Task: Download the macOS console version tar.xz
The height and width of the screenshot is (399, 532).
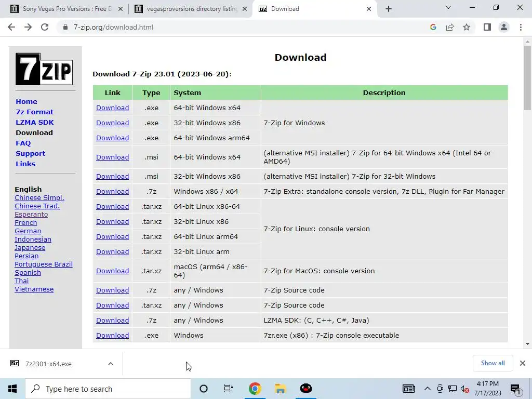Action: coord(112,271)
